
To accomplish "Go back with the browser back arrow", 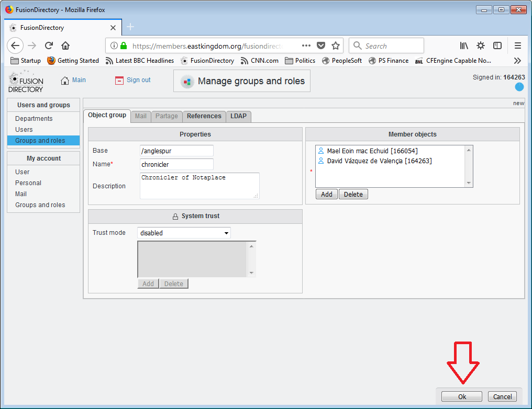I will click(15, 46).
